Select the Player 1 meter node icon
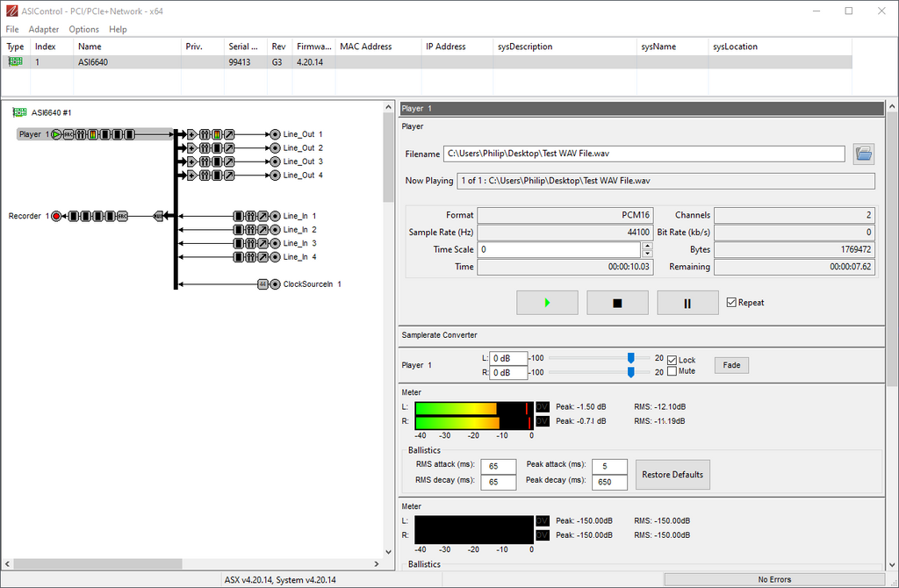The width and height of the screenshot is (899, 588). 92,134
